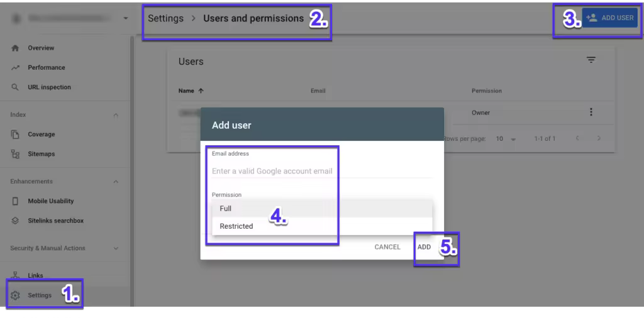Click the Users and permissions breadcrumb
The height and width of the screenshot is (318, 644).
[253, 18]
